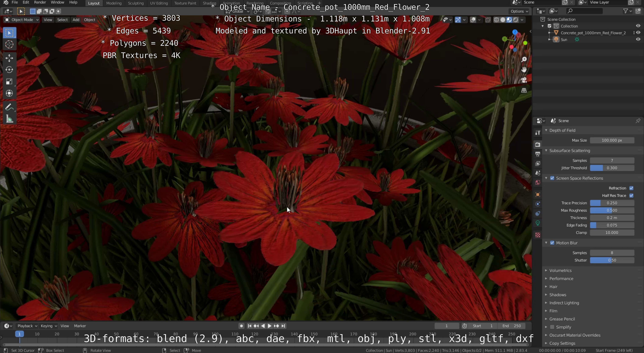Toggle Collection exclude checkbox in outliner
644x353 pixels.
(x=550, y=26)
